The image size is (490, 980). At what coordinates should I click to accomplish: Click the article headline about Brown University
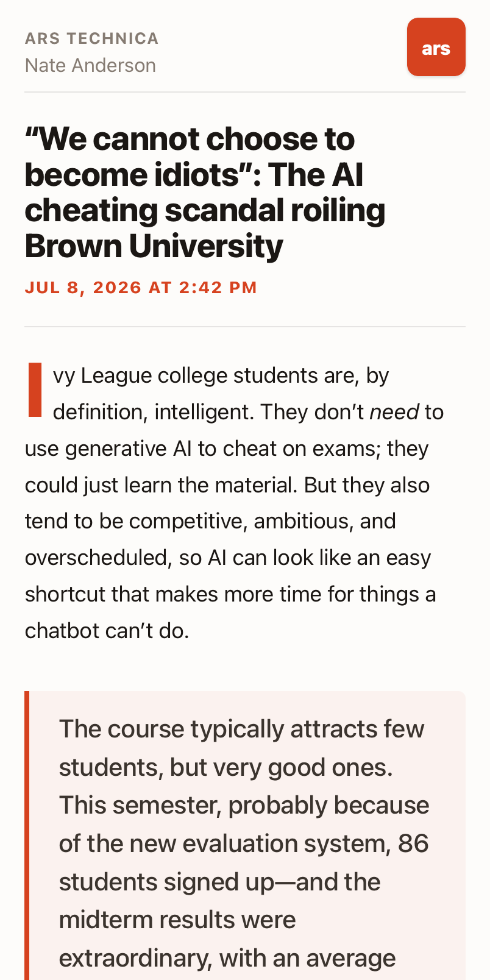205,193
